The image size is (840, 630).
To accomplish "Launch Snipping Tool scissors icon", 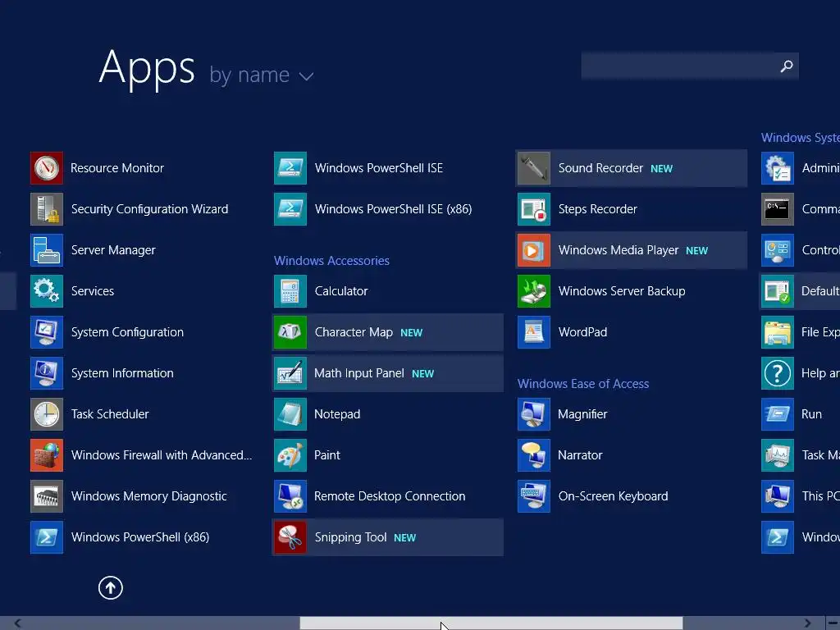I will tap(290, 537).
